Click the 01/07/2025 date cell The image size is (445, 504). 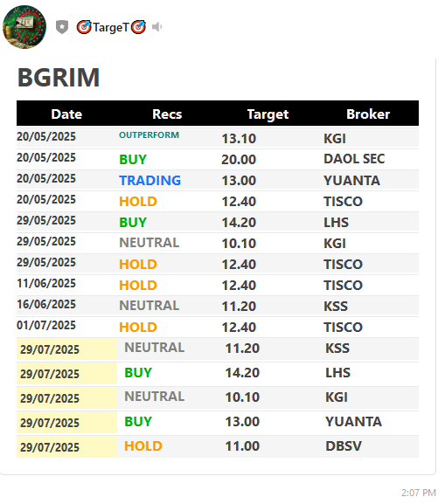click(x=46, y=325)
